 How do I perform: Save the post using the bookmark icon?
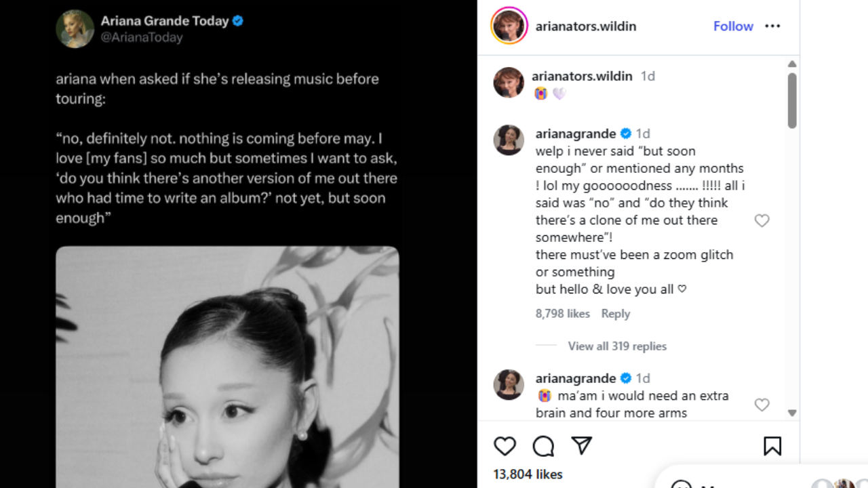(x=773, y=446)
